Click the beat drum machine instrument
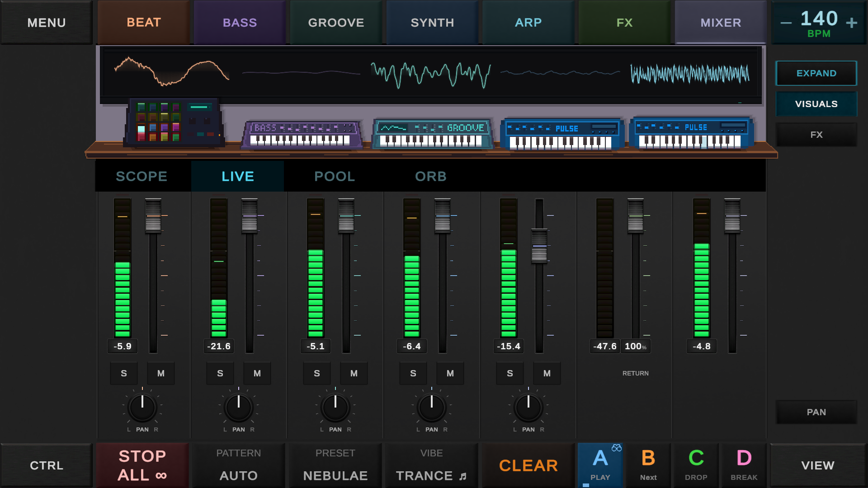Image resolution: width=868 pixels, height=488 pixels. pyautogui.click(x=175, y=122)
